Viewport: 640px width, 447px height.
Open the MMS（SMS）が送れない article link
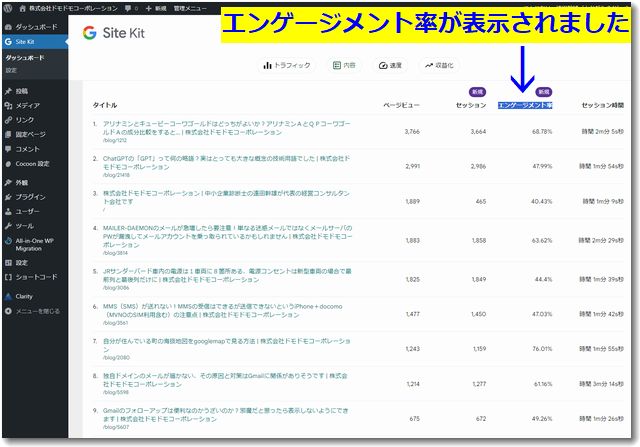click(x=222, y=310)
